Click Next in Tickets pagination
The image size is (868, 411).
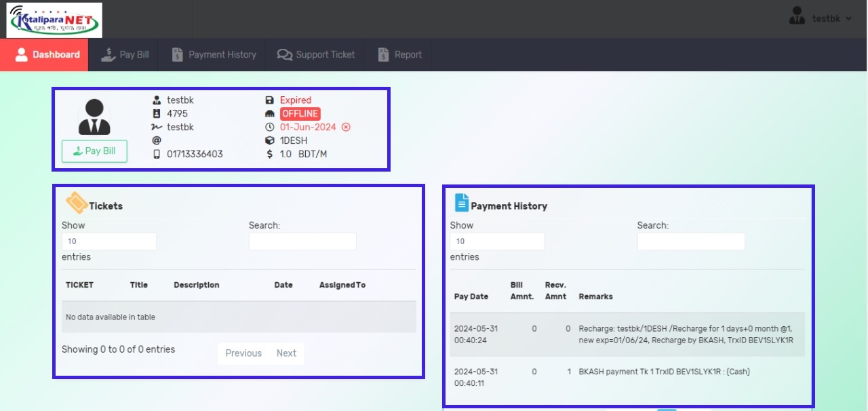[x=286, y=353]
